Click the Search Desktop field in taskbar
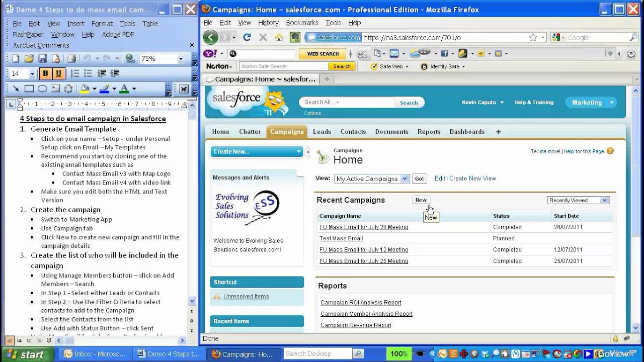 tap(318, 354)
